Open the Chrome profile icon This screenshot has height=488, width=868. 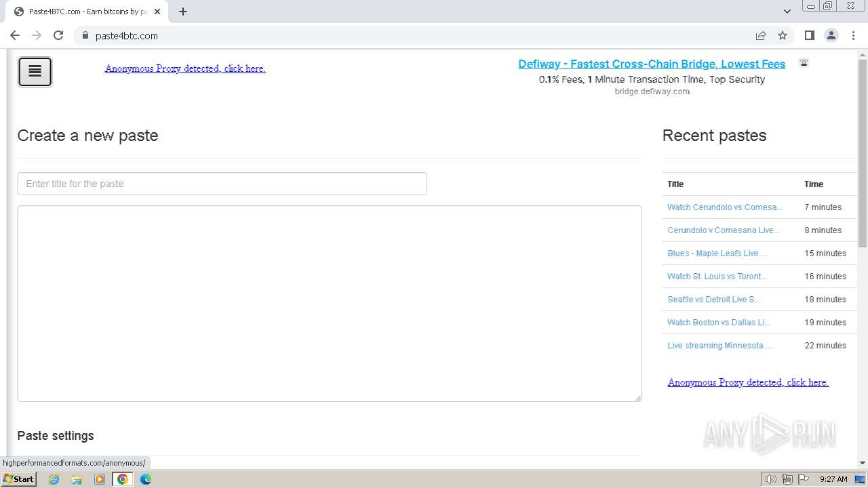pos(831,35)
